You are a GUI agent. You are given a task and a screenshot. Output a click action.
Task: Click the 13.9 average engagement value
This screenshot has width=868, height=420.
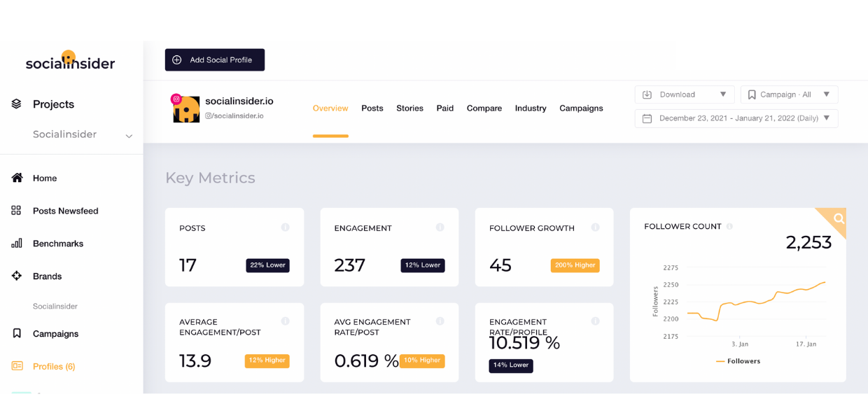click(x=195, y=360)
